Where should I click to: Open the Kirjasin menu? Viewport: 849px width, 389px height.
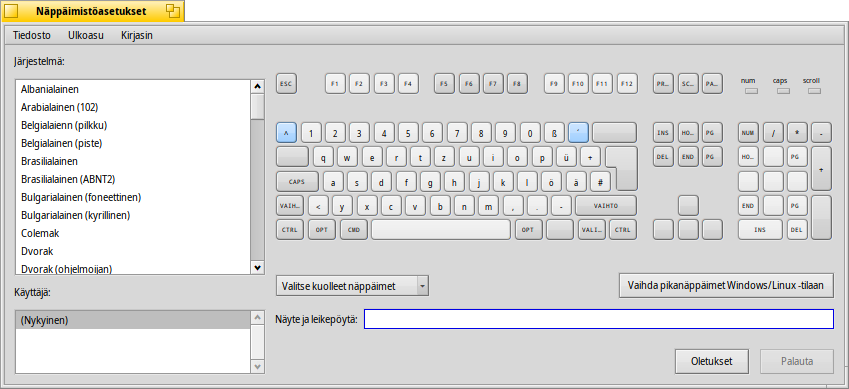click(x=136, y=35)
